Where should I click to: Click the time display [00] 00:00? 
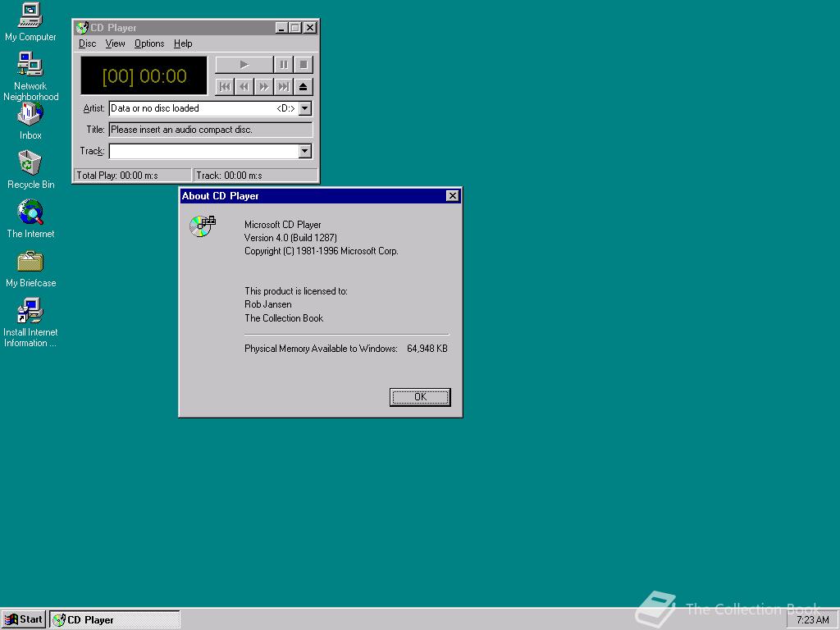[x=144, y=76]
